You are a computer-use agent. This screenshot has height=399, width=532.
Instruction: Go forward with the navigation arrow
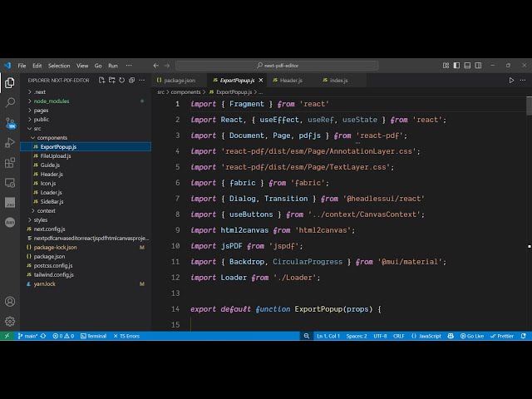click(x=167, y=66)
